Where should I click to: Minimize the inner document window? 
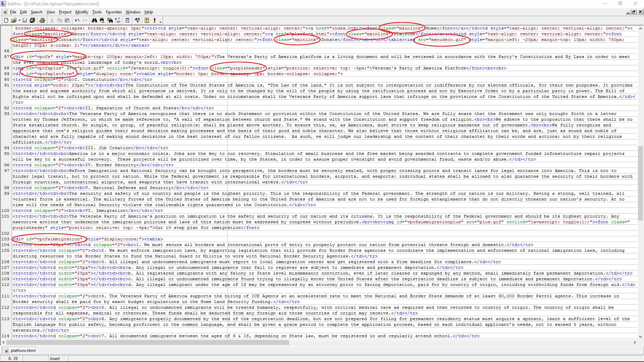[628, 12]
